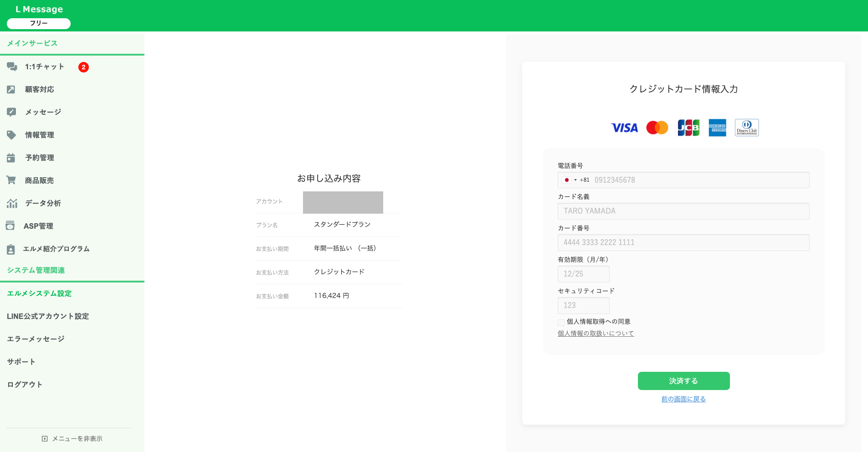Click the Diners Club logo

(x=747, y=128)
